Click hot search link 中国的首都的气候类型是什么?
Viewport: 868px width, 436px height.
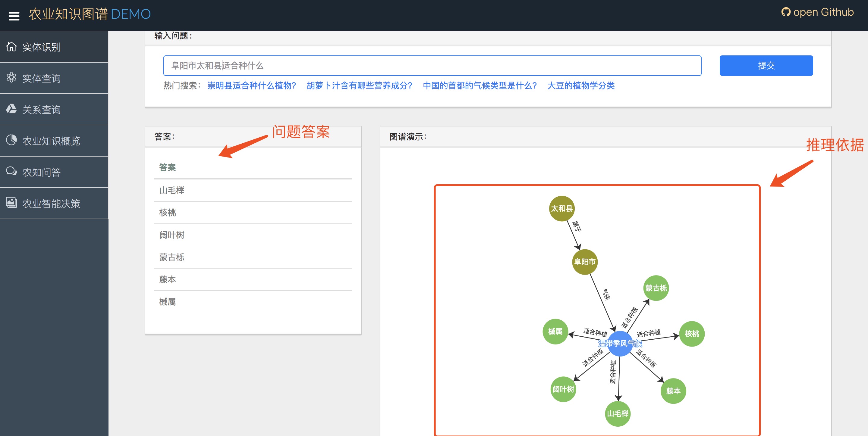480,86
